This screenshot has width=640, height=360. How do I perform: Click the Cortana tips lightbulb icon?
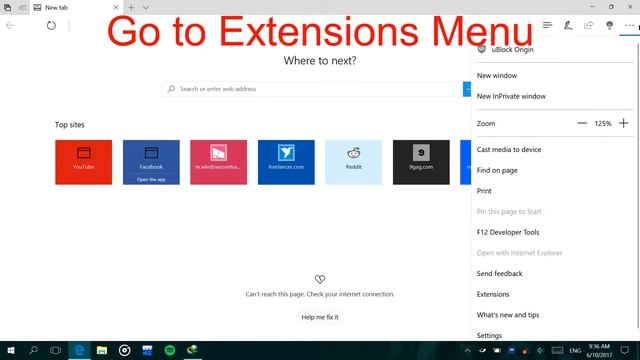609,25
